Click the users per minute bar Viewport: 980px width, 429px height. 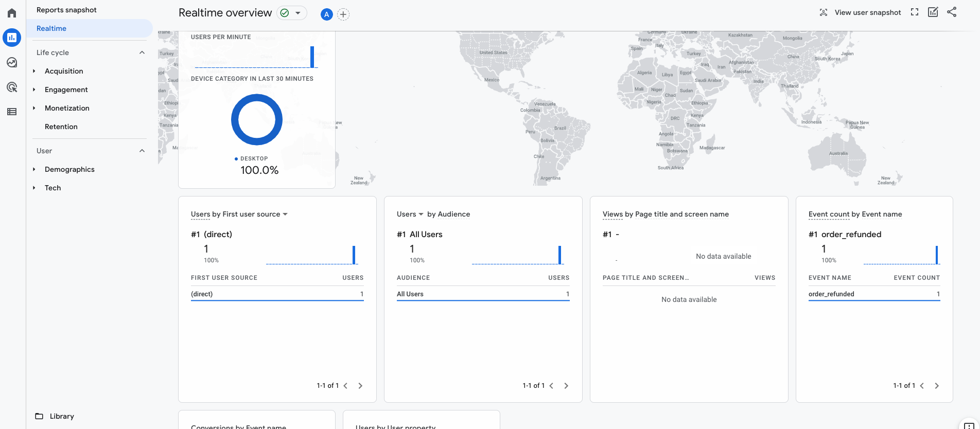pos(312,57)
